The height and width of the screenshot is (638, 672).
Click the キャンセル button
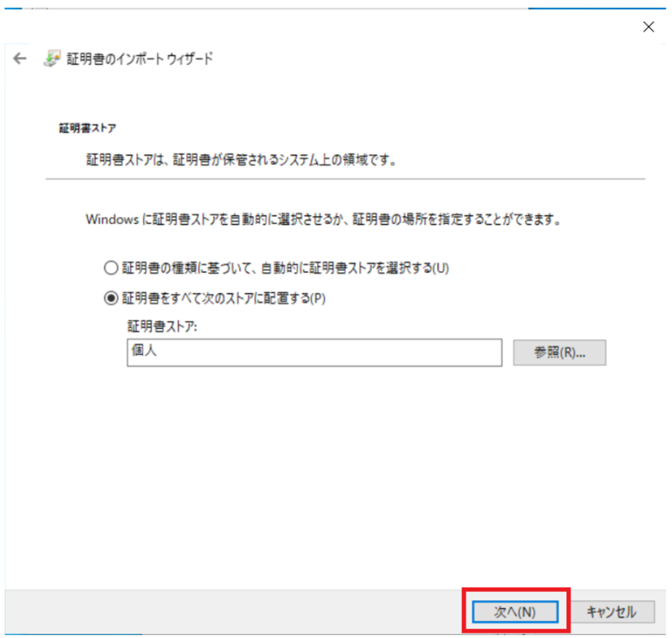[612, 612]
